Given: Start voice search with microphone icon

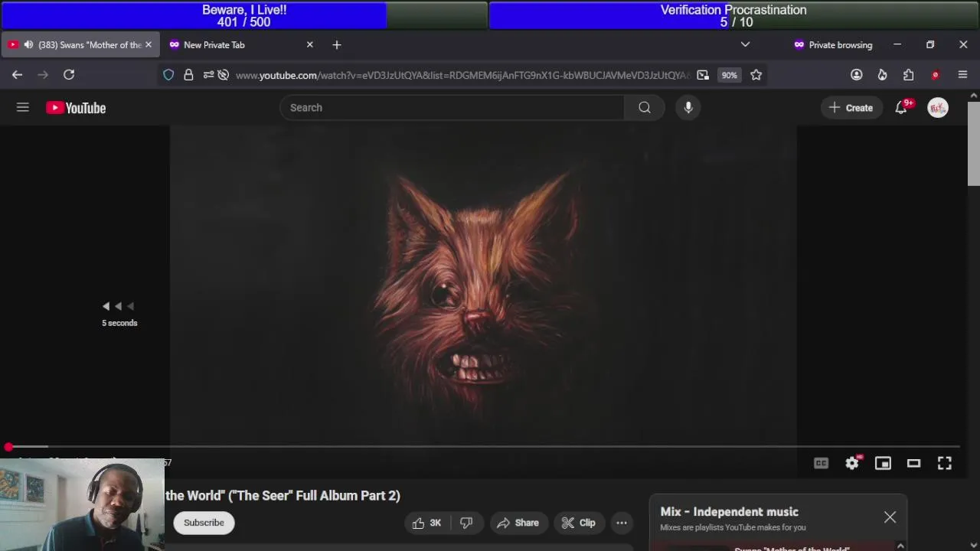Looking at the screenshot, I should click(688, 108).
